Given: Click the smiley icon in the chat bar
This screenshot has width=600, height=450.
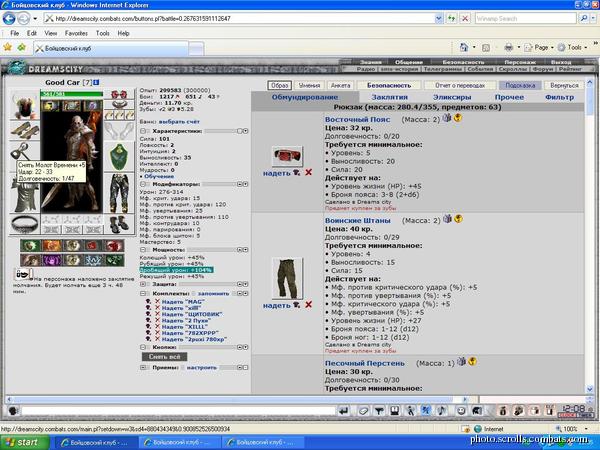Looking at the screenshot, I should coord(461,411).
